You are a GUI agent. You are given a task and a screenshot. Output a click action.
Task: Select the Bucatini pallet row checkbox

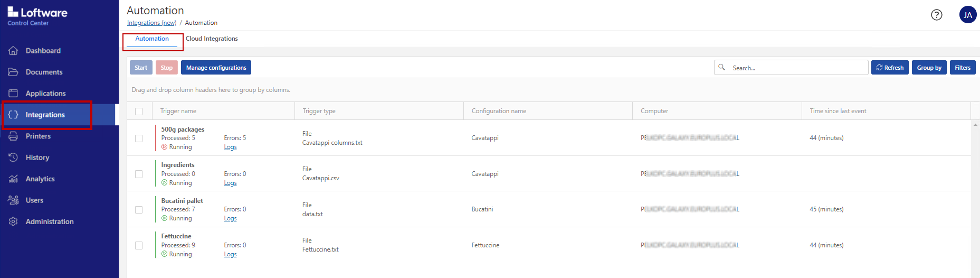click(x=139, y=210)
